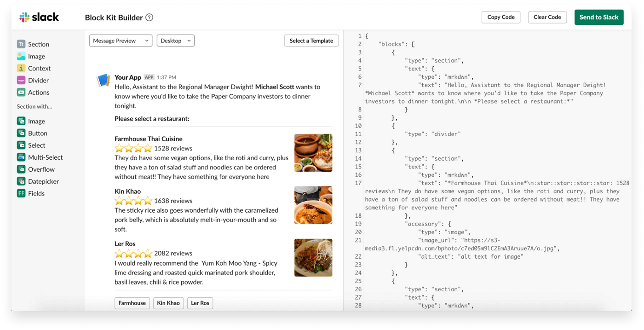
Task: Add section with Image icon
Action: (x=21, y=121)
